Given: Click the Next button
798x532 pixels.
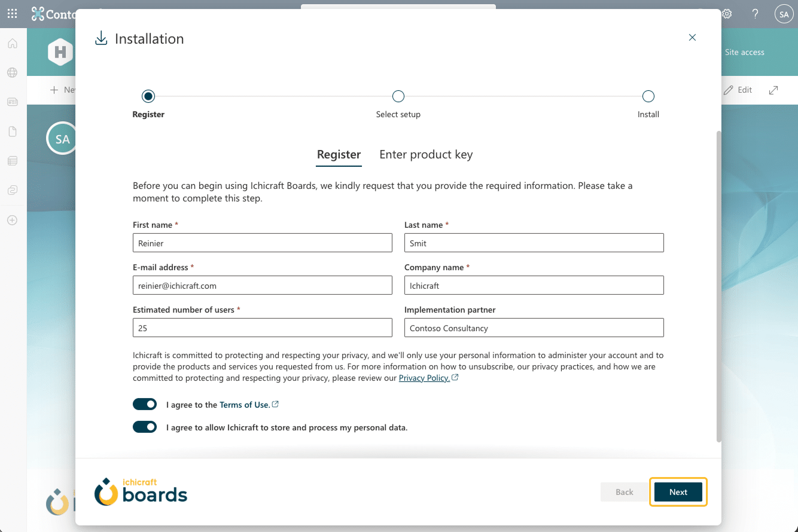Looking at the screenshot, I should coord(678,492).
